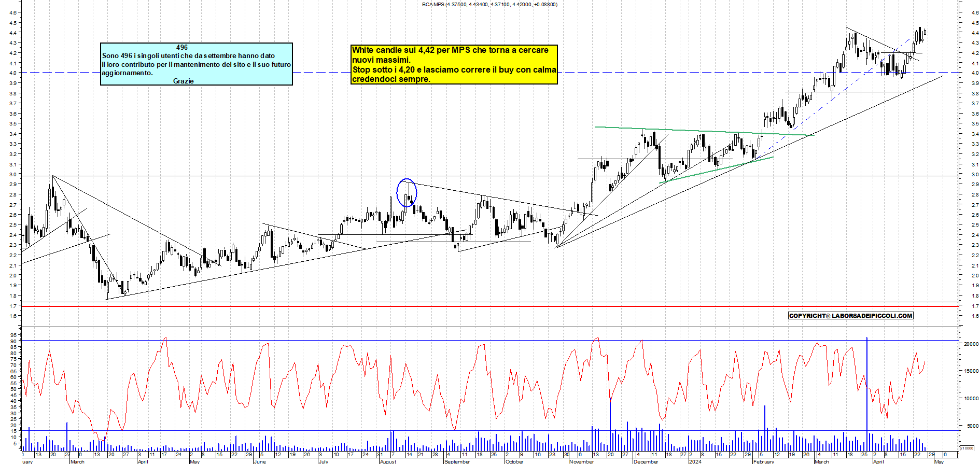
Task: Click the tallest blue volume spike bar
Action: coord(867,394)
